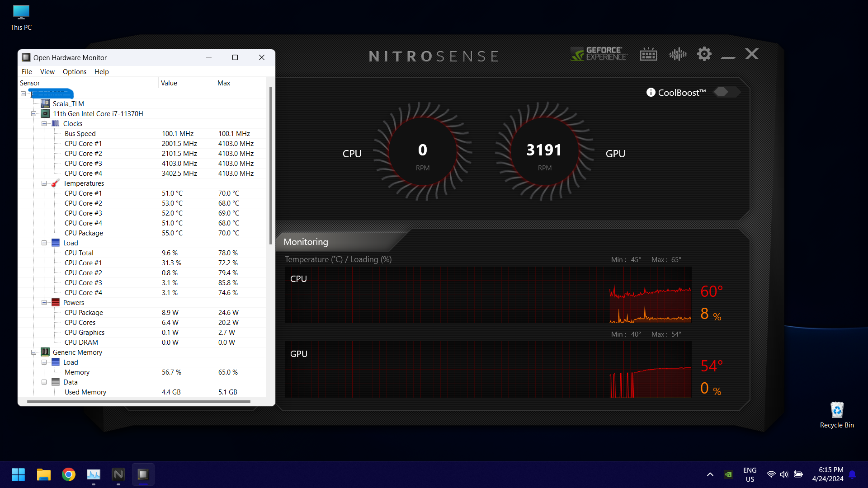Click the Max column header
This screenshot has height=488, width=868.
[x=241, y=83]
